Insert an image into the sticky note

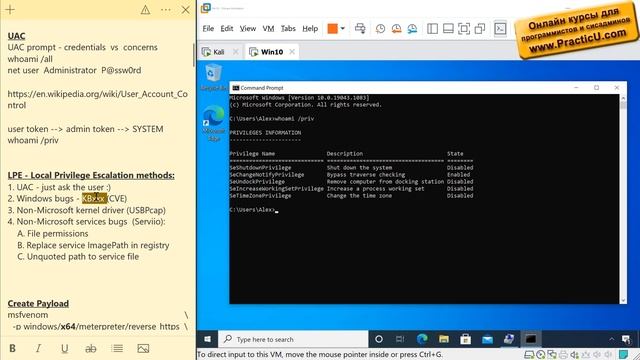[143, 348]
